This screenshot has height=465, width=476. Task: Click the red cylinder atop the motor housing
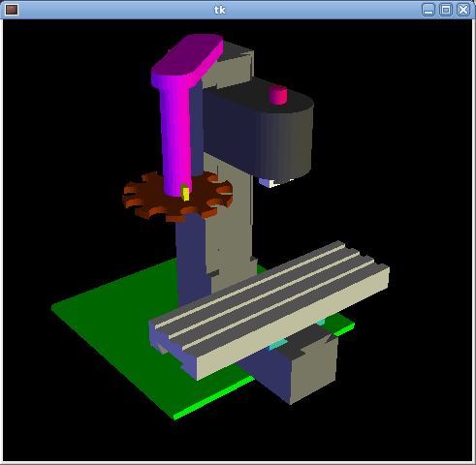[x=278, y=95]
